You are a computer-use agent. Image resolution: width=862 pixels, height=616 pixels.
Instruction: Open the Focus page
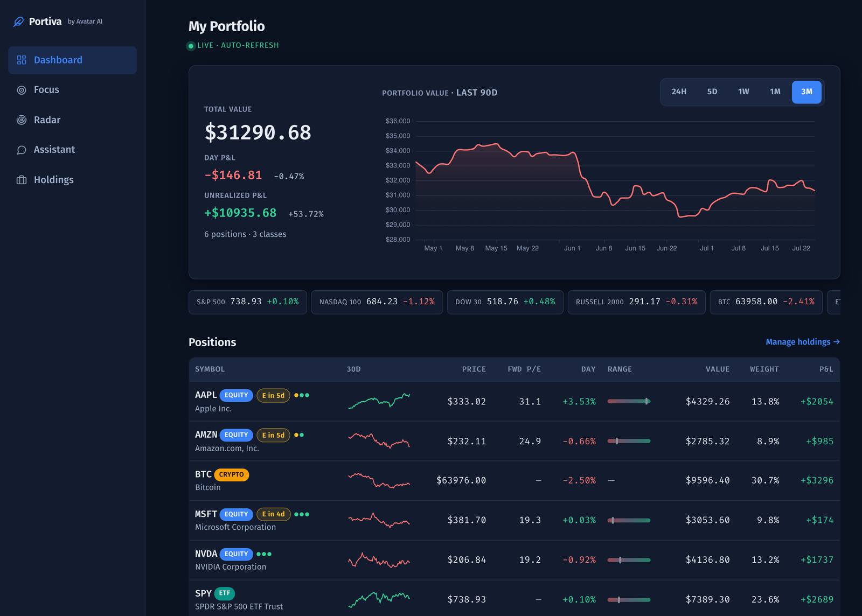pos(72,90)
